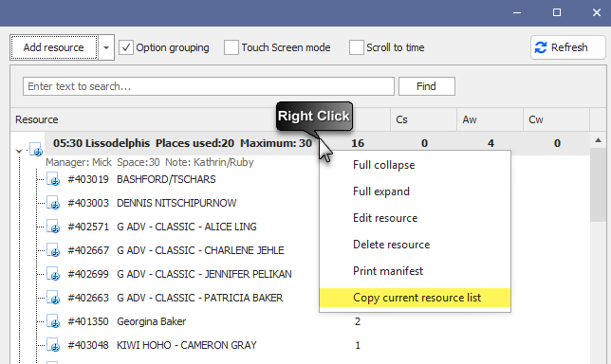
Task: Enable the Scroll to time checkbox
Action: click(x=356, y=47)
